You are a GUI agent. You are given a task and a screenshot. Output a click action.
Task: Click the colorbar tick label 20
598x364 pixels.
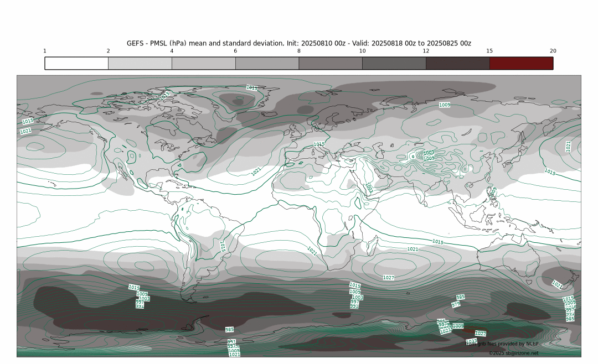pyautogui.click(x=553, y=51)
